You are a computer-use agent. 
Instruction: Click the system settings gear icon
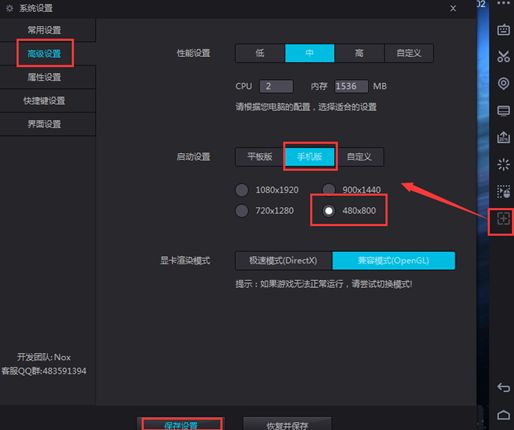pyautogui.click(x=9, y=8)
